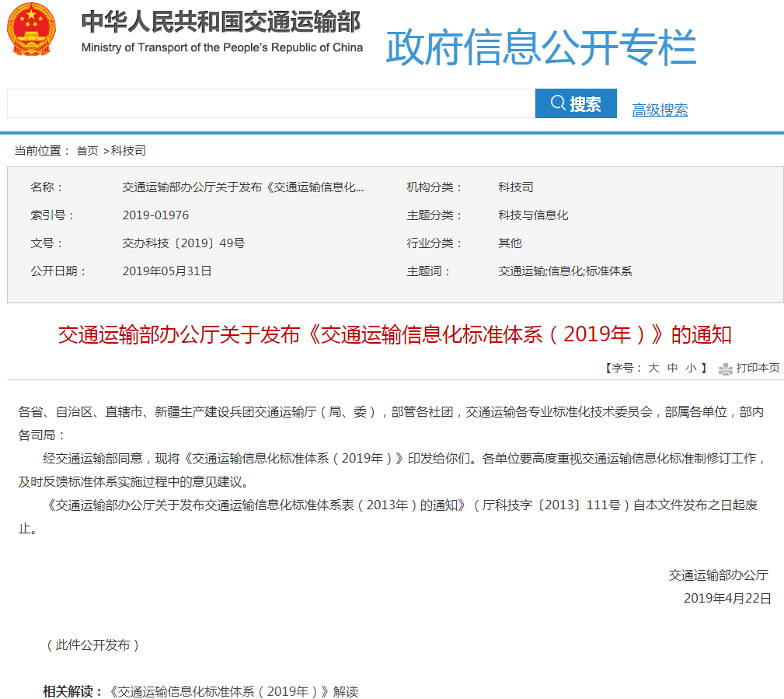This screenshot has height=699, width=784.
Task: Select the index number 2019-01976
Action: 155,215
